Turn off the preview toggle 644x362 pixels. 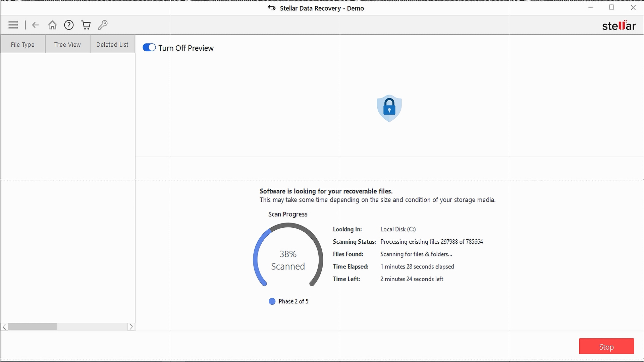[x=149, y=48]
